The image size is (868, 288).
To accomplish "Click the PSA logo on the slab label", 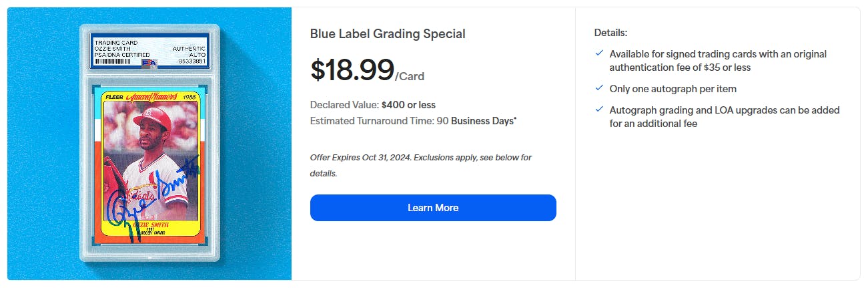I will (x=152, y=60).
